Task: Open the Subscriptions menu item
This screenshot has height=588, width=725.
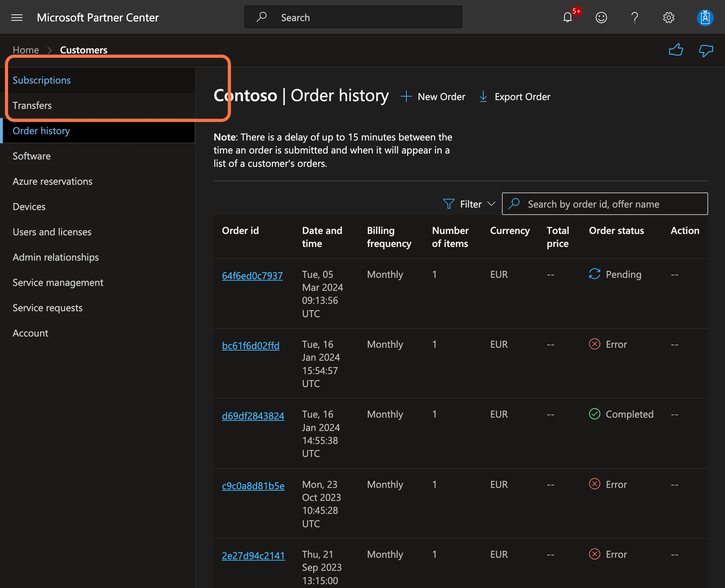Action: (x=98, y=80)
